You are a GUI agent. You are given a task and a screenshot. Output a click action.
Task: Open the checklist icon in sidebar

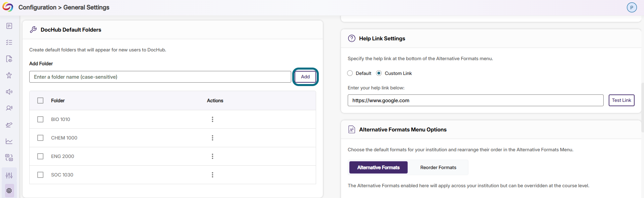(9, 42)
